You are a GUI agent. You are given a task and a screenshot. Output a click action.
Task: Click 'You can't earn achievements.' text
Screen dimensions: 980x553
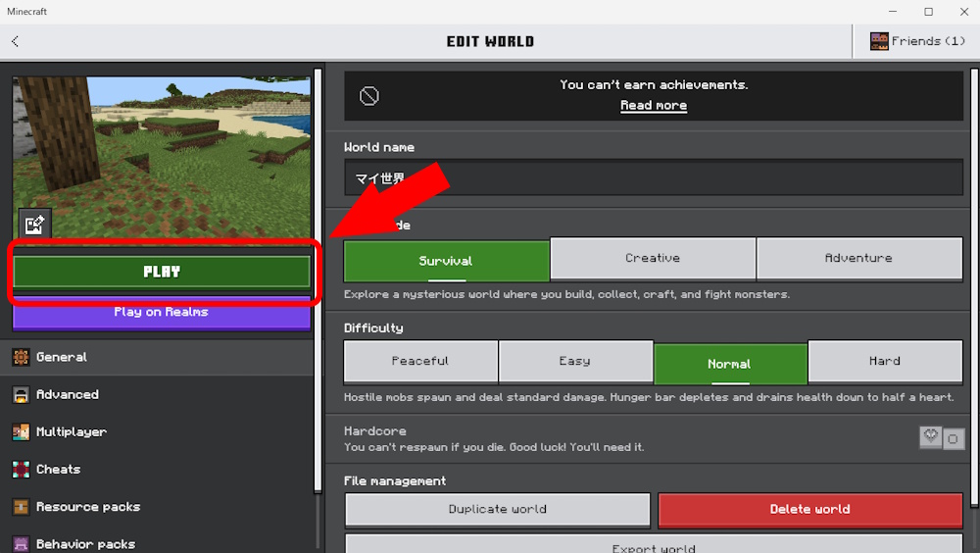(x=654, y=84)
